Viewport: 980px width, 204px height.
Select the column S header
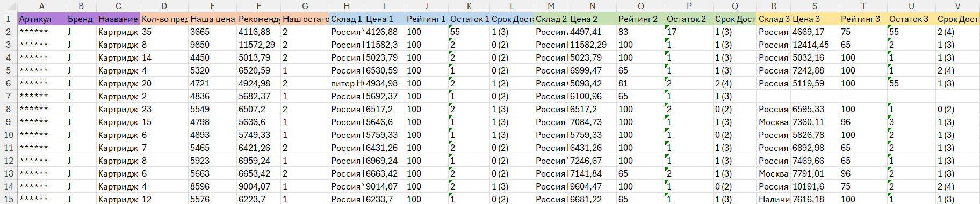tap(815, 6)
